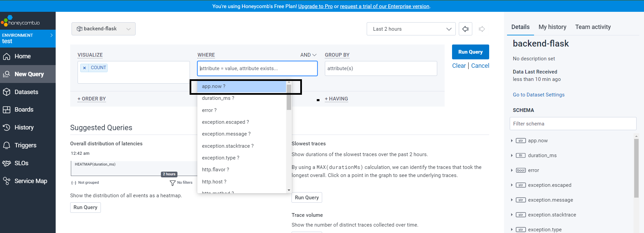Expand the exception.escaped schema field

tap(512, 185)
